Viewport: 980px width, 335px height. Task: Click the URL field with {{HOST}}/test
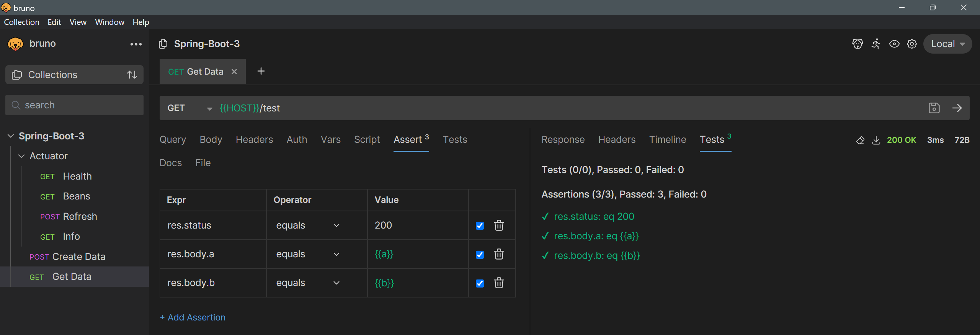click(x=570, y=108)
